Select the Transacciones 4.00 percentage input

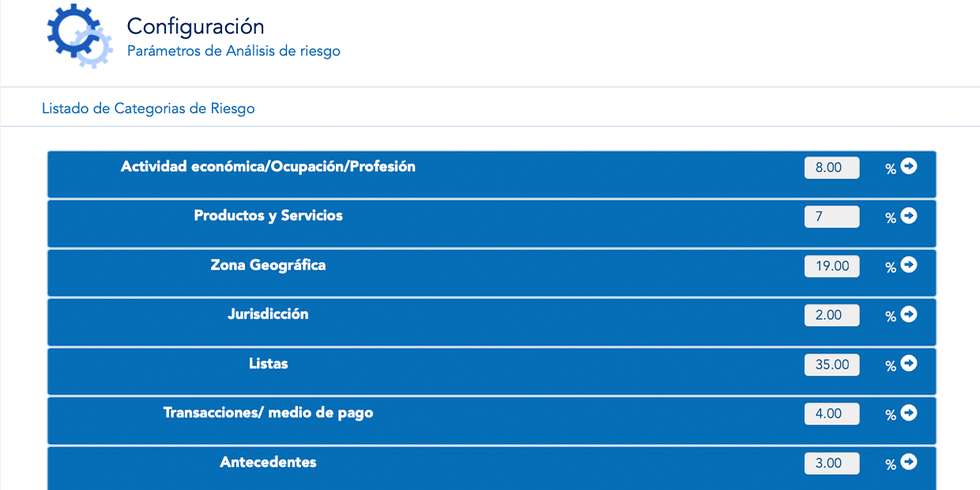(x=831, y=413)
